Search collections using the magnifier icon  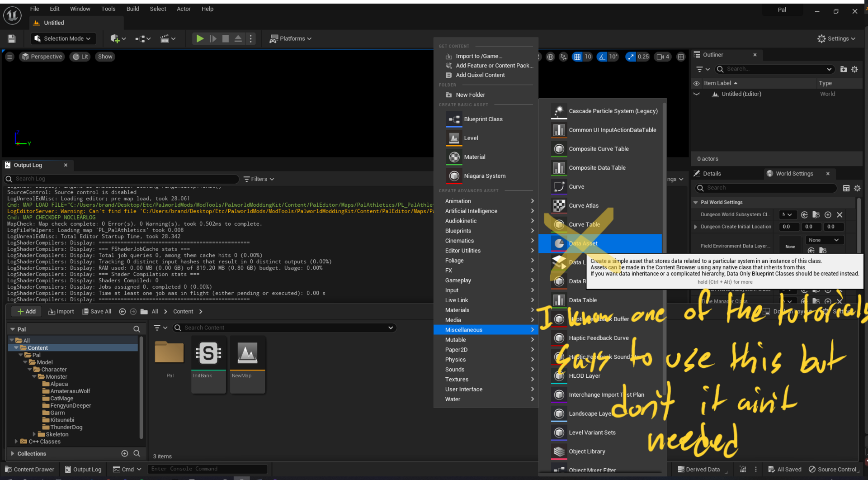[x=137, y=453]
